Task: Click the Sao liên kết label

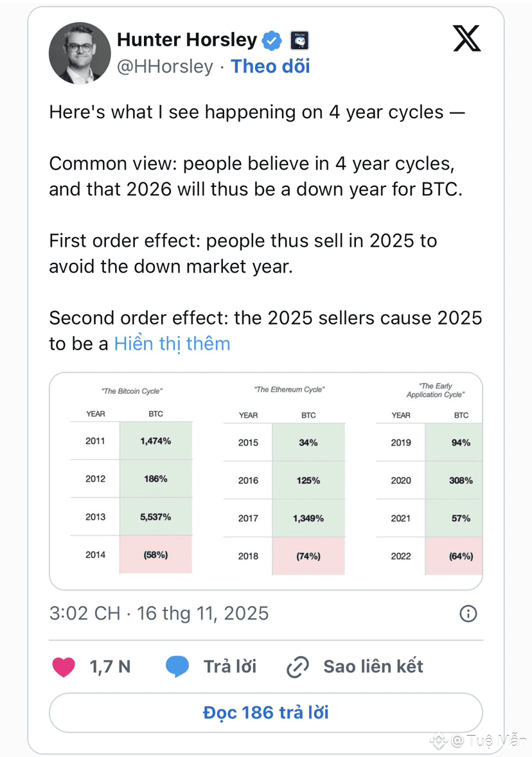Action: pyautogui.click(x=373, y=667)
